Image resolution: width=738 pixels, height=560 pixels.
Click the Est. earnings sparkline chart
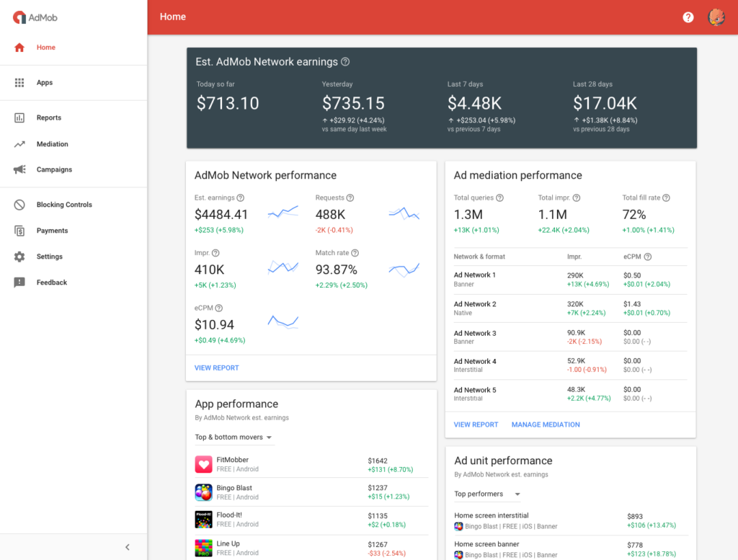coord(283,213)
